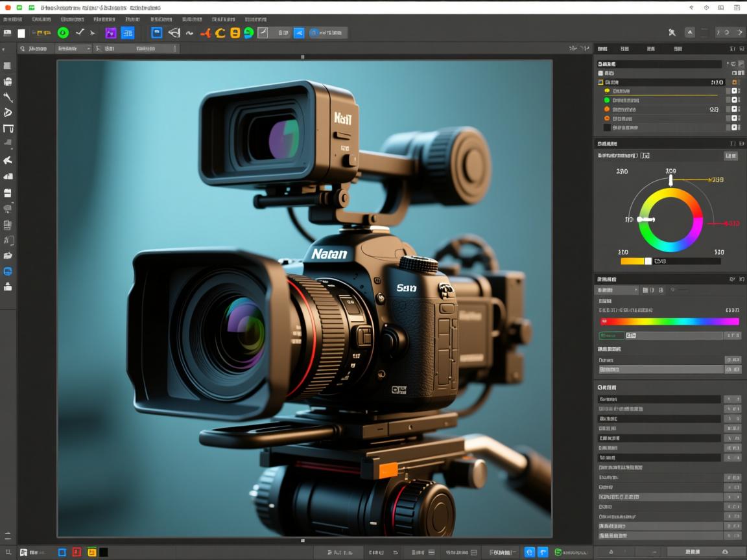
Task: Toggle the checkbox on the black-square layer row
Action: point(735,128)
